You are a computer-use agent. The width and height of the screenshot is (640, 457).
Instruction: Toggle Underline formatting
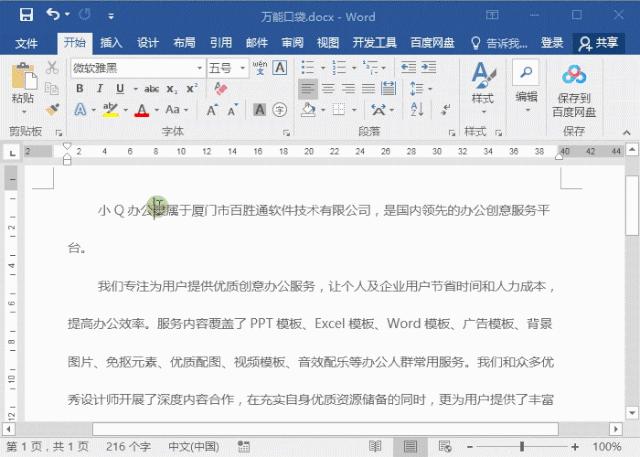click(x=120, y=89)
